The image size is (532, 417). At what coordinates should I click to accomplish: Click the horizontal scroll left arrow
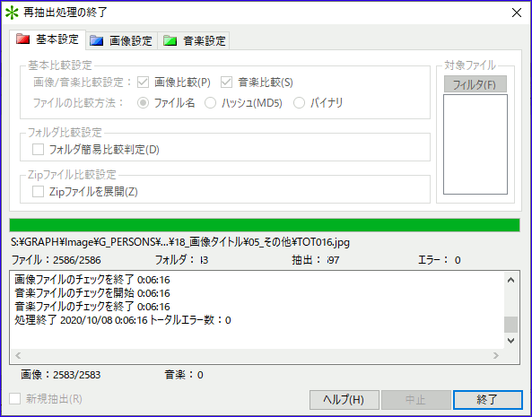coord(18,355)
